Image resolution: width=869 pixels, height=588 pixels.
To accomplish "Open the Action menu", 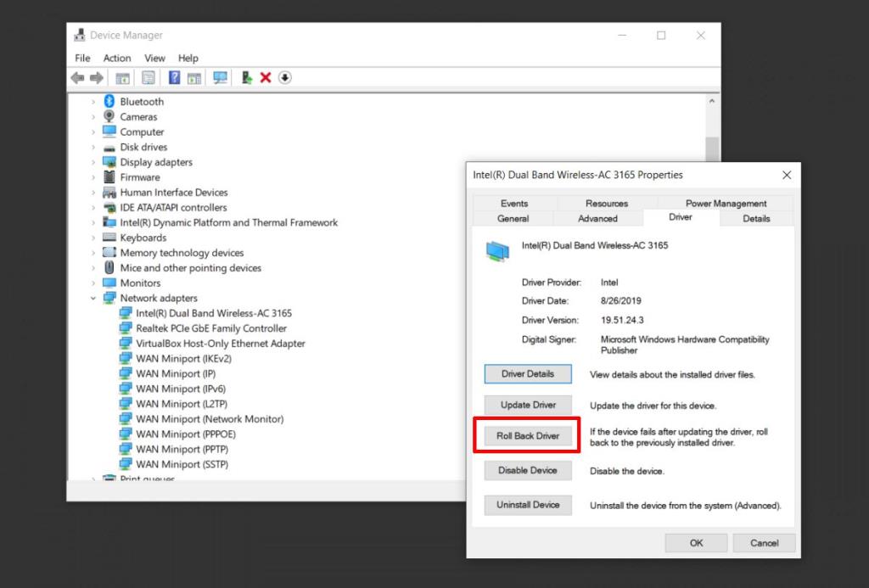I will pos(116,58).
